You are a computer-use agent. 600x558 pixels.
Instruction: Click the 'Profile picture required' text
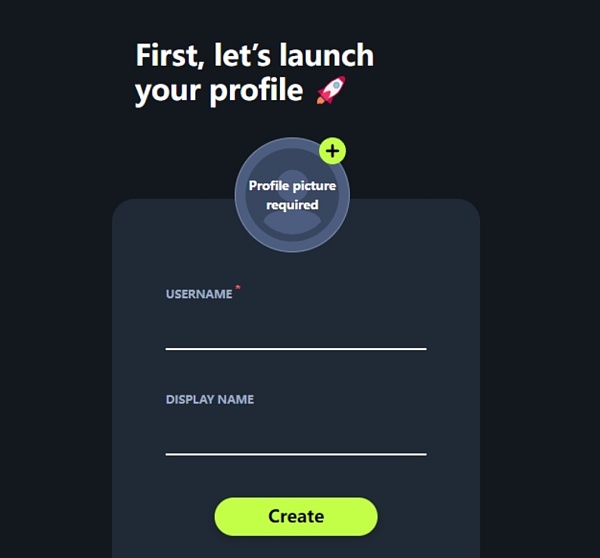click(x=292, y=195)
